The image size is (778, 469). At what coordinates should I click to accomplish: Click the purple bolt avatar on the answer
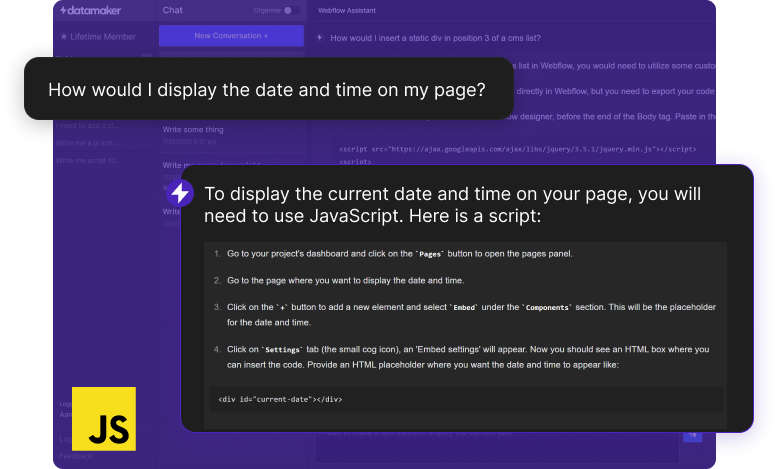tap(180, 193)
